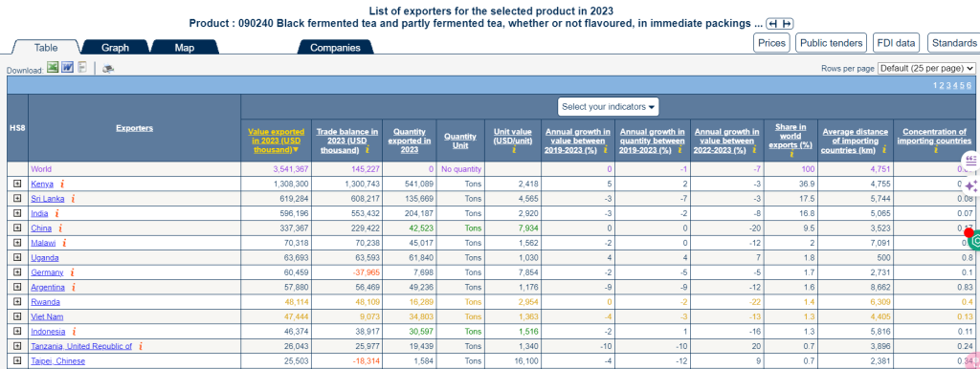The image size is (980, 369).
Task: Open the Map tab
Action: [185, 48]
